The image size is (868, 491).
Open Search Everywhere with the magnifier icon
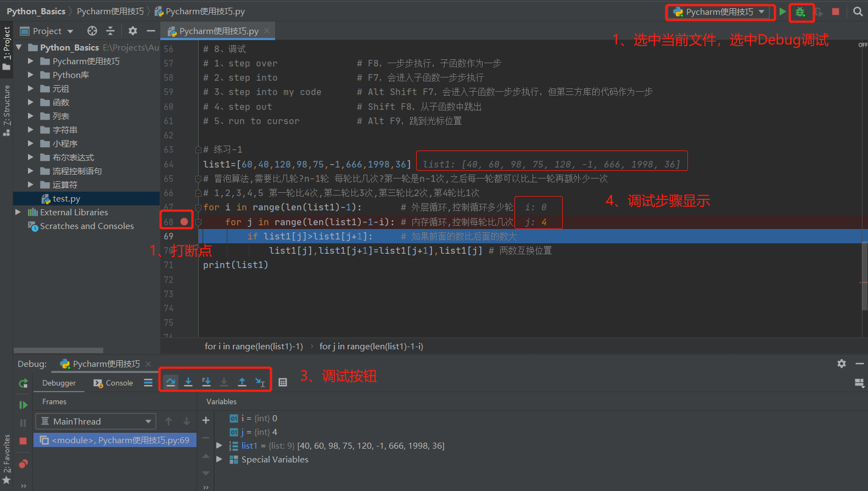[x=858, y=12]
